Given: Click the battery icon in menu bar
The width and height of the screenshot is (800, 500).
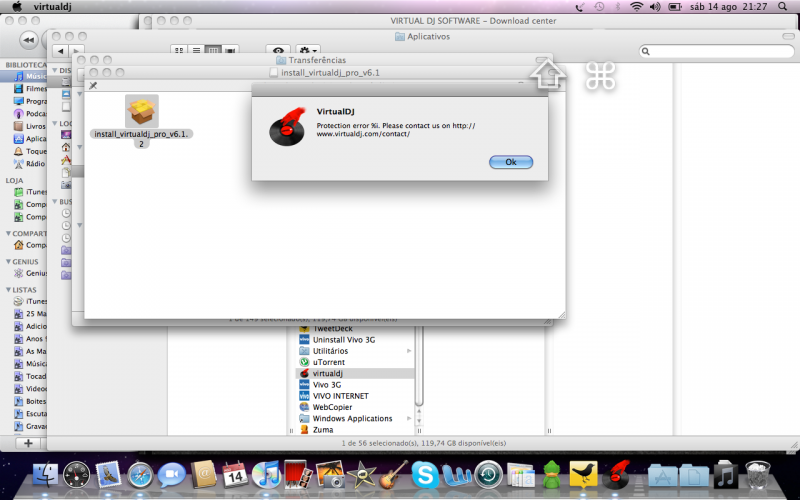Looking at the screenshot, I should coord(675,7).
